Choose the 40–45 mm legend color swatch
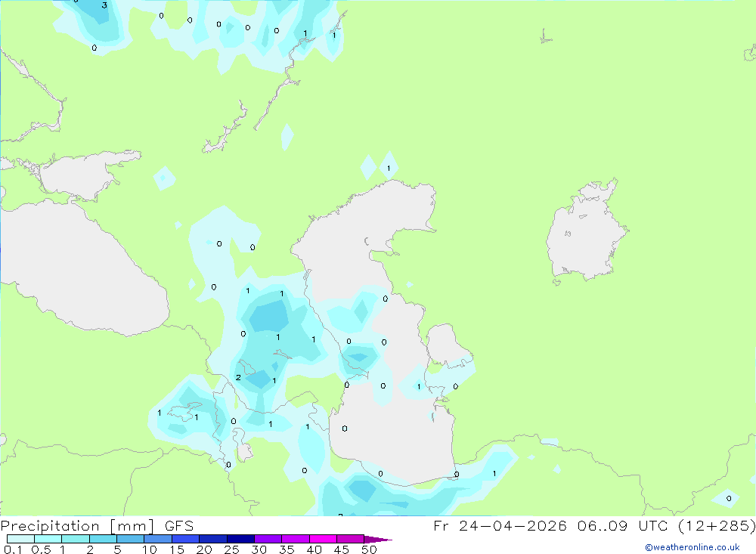Image resolution: width=756 pixels, height=554 pixels. [323, 539]
